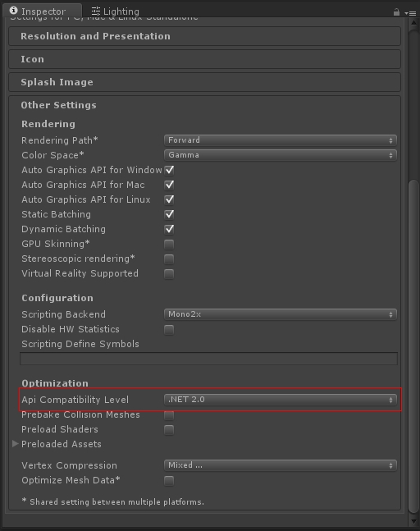Open the Scripting Backend dropdown
The image size is (420, 531).
click(x=281, y=314)
